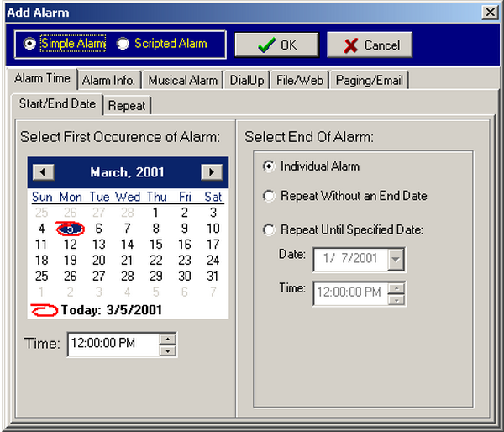Select March 14 in the calendar
Image resolution: width=504 pixels, height=432 pixels.
pos(128,245)
